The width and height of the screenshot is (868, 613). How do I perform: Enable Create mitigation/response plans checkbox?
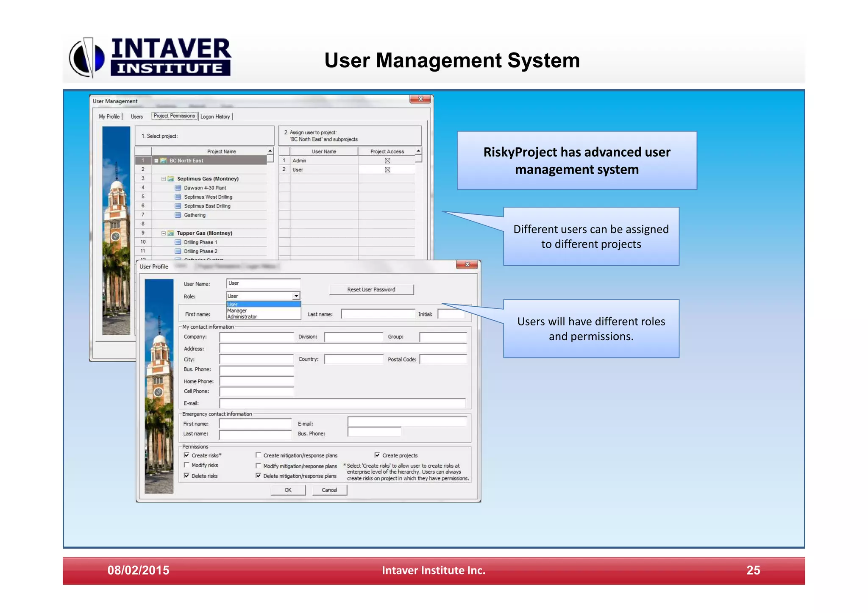pos(258,455)
